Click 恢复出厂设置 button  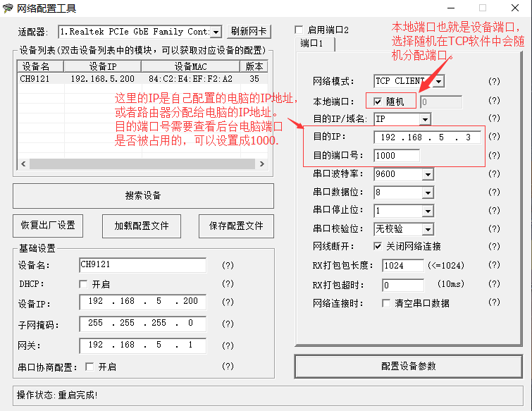[48, 226]
